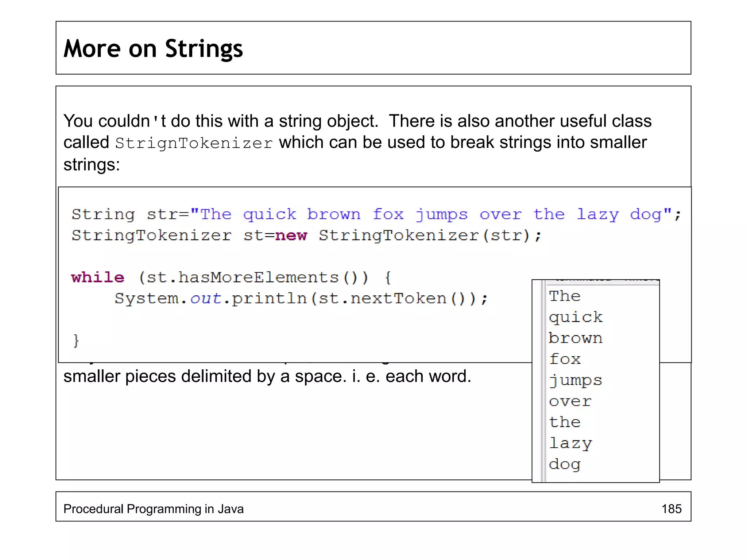747x560 pixels.
Task: Click the word 'strings:' ending the intro paragraph
Action: coord(92,164)
